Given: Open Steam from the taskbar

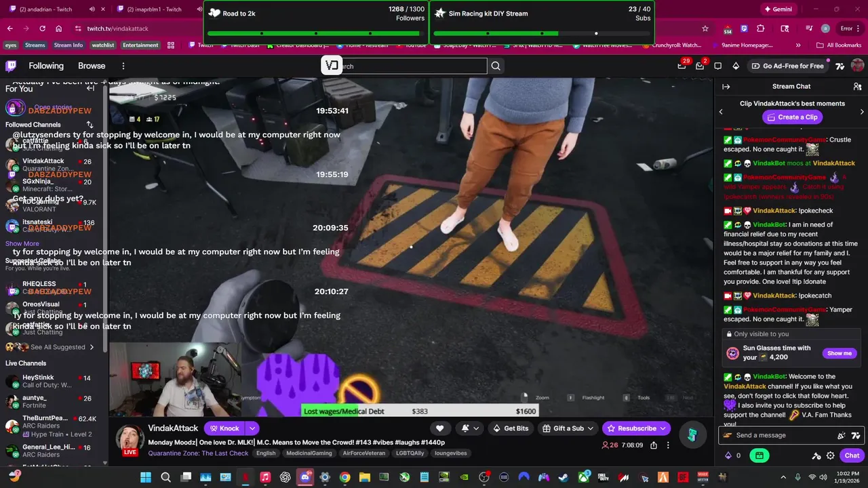Looking at the screenshot, I should coord(564,477).
